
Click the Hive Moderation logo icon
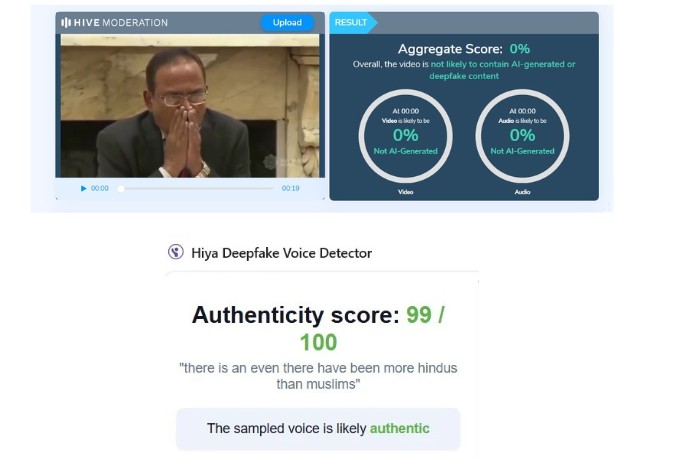click(66, 22)
